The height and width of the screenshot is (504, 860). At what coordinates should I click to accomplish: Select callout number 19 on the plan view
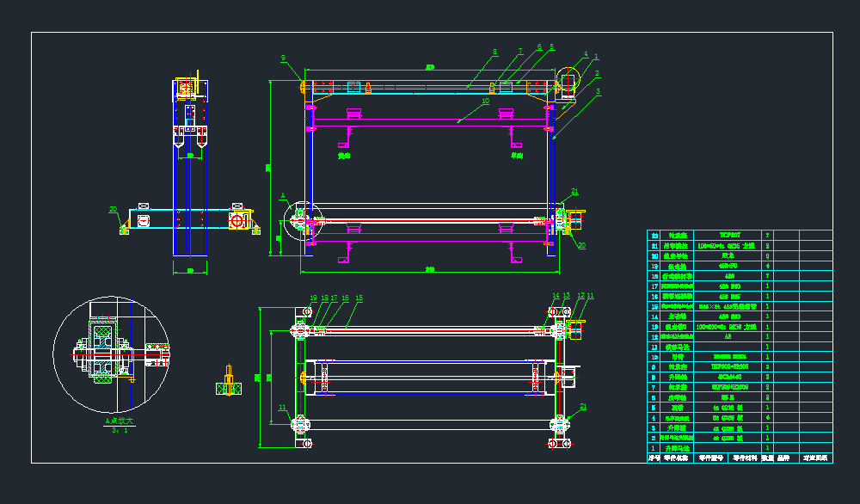point(313,298)
